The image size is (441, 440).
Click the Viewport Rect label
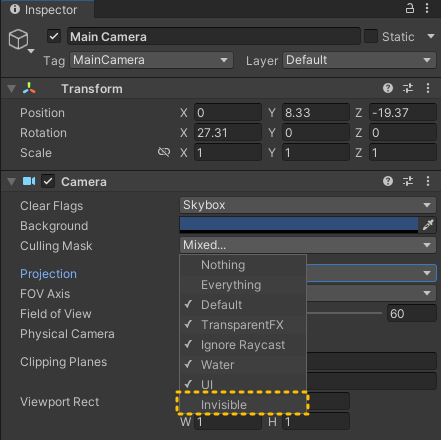pyautogui.click(x=60, y=402)
